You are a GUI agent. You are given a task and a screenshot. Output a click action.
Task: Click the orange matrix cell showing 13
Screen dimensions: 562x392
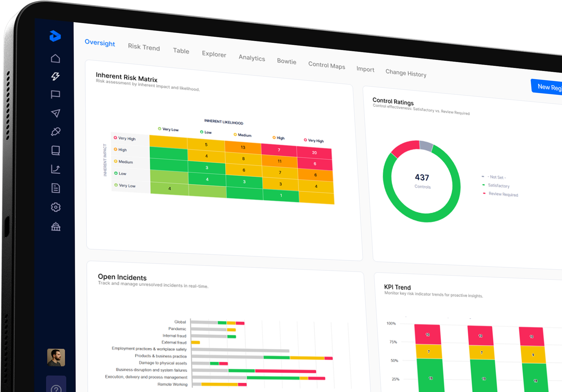(x=243, y=147)
